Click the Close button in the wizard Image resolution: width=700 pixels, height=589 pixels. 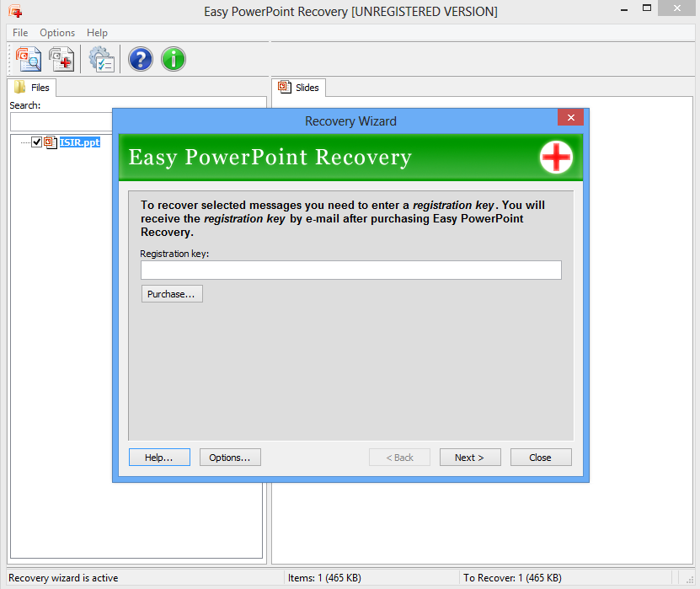(541, 458)
